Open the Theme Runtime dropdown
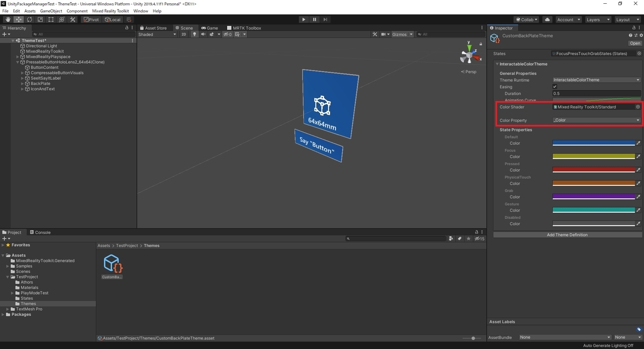Viewport: 644px width, 349px height. (597, 80)
